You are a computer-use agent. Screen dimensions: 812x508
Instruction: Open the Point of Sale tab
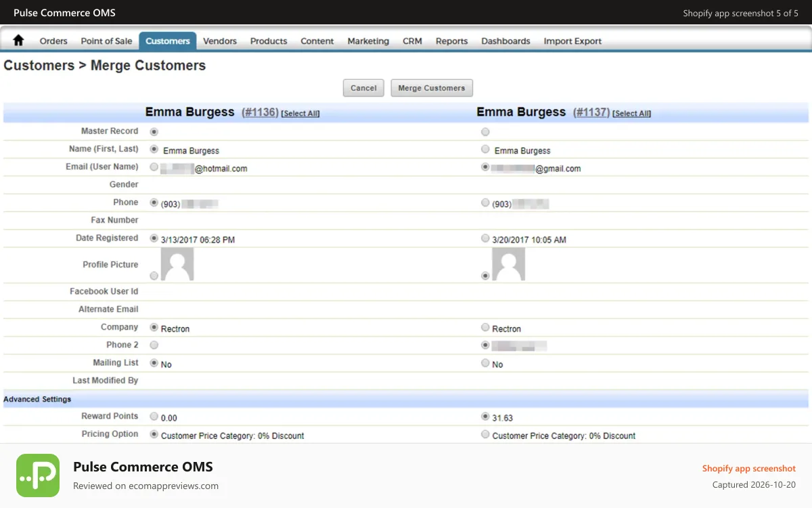106,41
